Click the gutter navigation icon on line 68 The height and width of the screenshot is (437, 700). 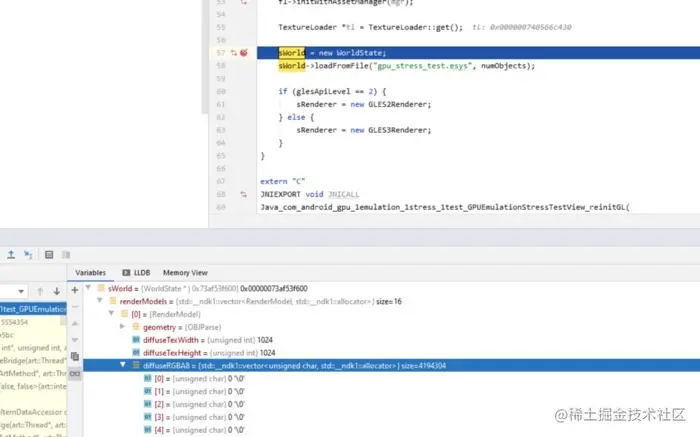tap(243, 194)
